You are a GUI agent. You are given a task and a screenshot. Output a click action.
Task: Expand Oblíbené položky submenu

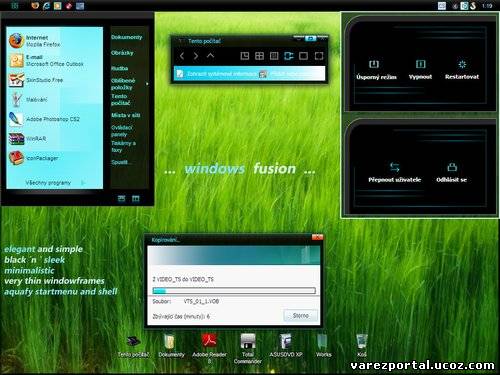[x=129, y=84]
